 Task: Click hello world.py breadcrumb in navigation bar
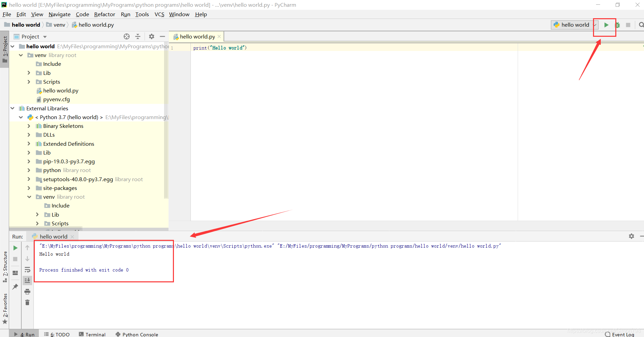coord(93,25)
